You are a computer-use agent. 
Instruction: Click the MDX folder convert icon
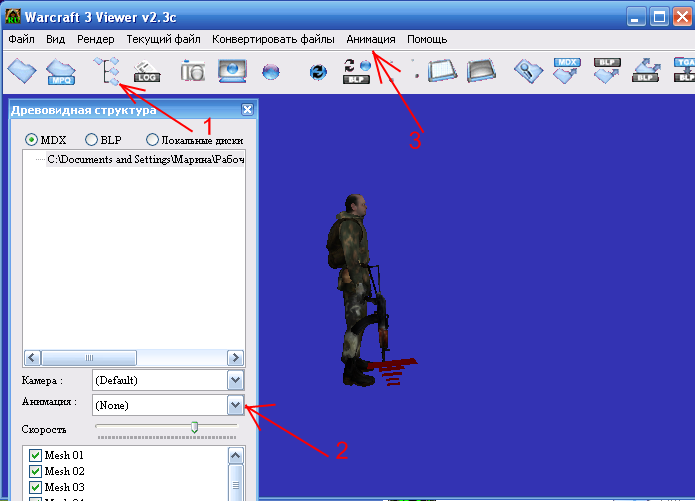coord(567,70)
